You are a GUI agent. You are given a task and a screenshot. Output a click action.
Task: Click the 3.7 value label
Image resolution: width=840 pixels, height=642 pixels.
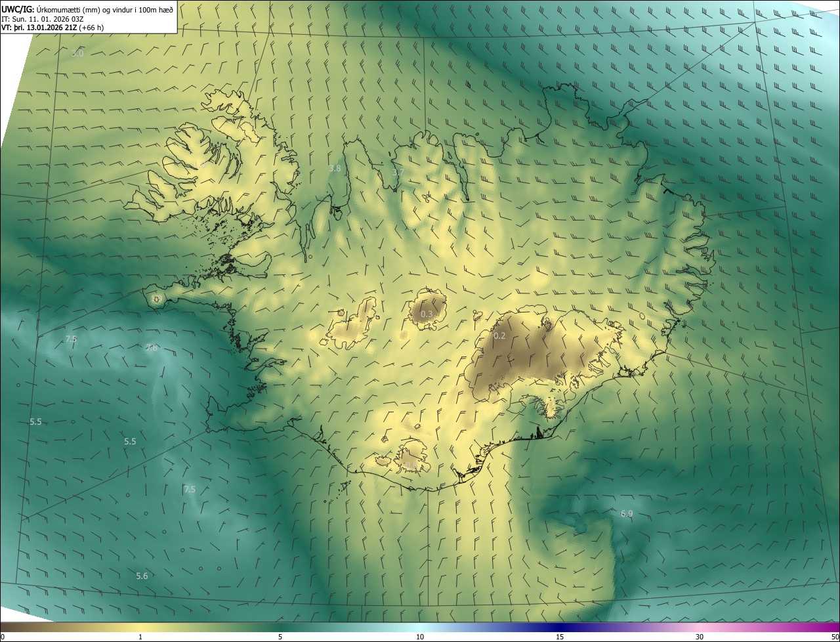[398, 173]
